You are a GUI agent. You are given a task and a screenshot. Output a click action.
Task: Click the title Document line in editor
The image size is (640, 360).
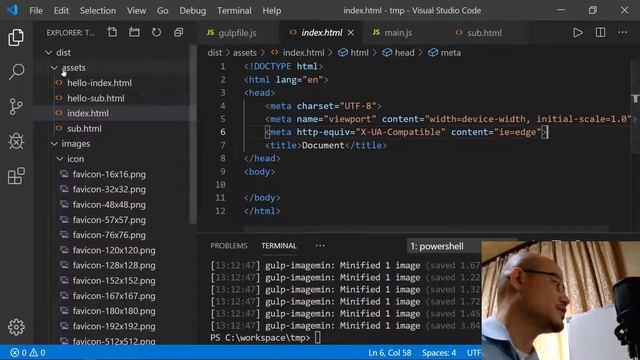(326, 145)
